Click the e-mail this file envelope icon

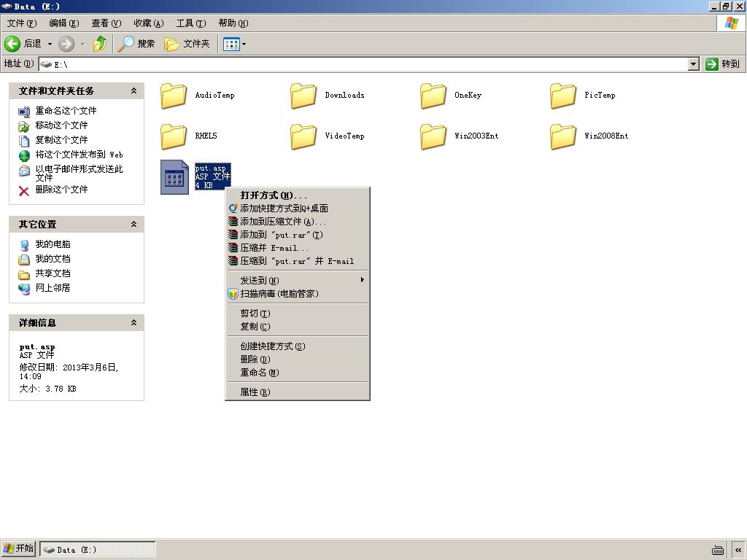24,170
